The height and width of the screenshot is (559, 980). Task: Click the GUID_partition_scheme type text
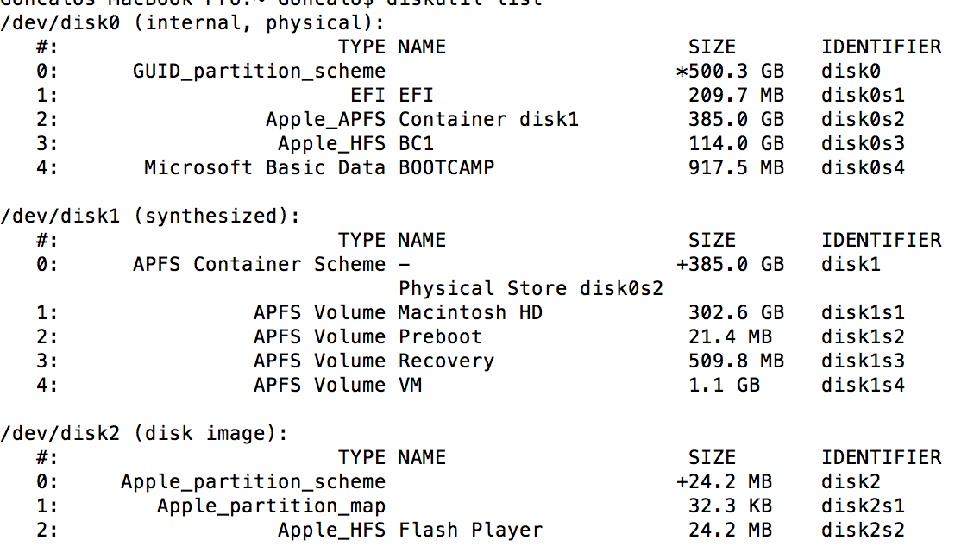pyautogui.click(x=259, y=71)
